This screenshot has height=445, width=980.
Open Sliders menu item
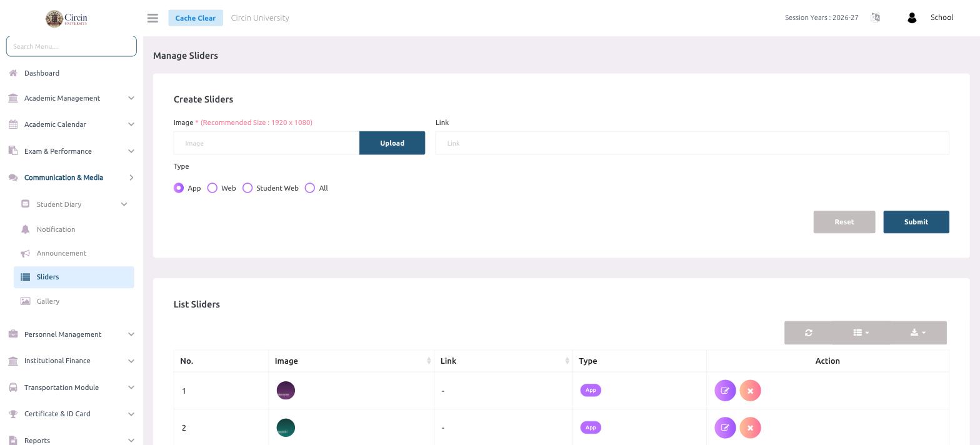[74, 277]
